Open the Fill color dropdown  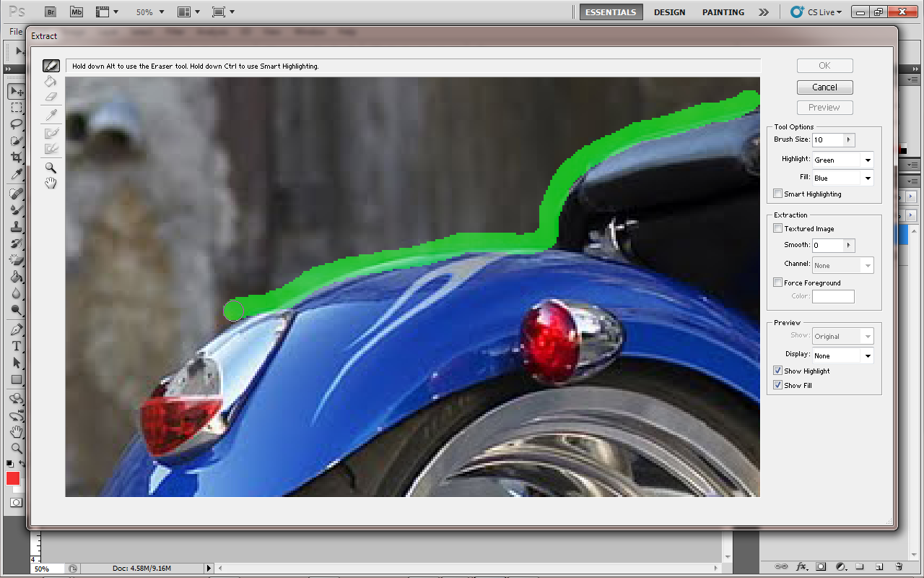pyautogui.click(x=842, y=178)
